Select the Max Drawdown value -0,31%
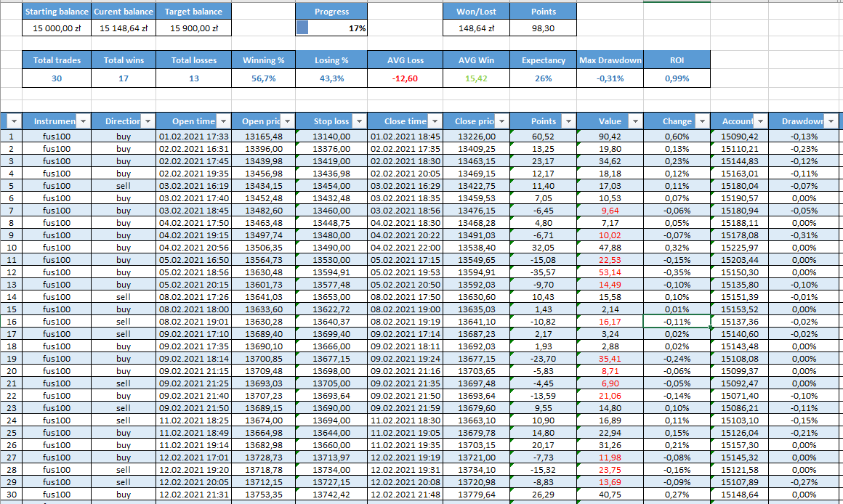The image size is (843, 504). [610, 78]
